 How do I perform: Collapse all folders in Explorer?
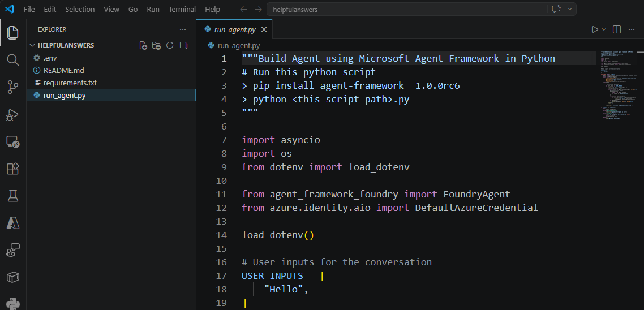pyautogui.click(x=183, y=45)
